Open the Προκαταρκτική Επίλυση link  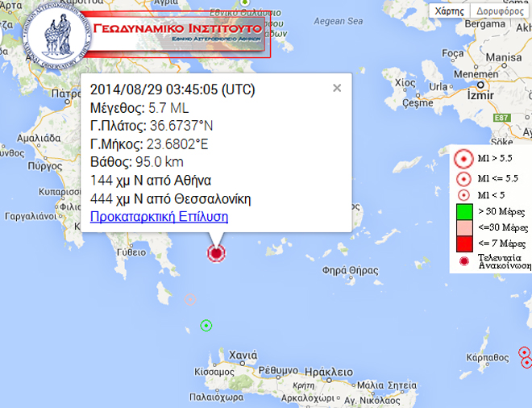point(159,217)
